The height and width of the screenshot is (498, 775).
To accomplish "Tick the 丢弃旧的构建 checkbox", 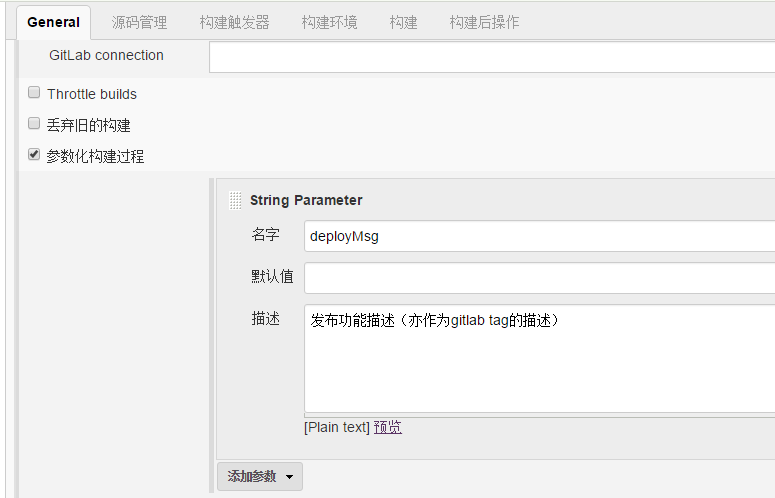I will click(x=34, y=123).
